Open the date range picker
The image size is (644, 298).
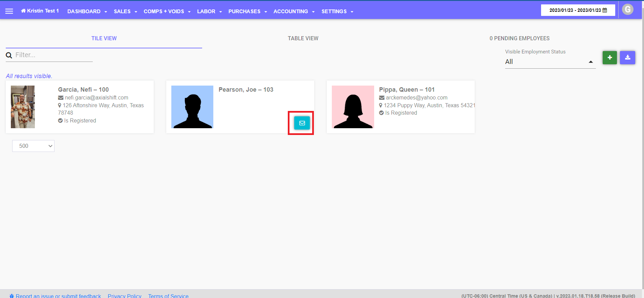pos(578,10)
